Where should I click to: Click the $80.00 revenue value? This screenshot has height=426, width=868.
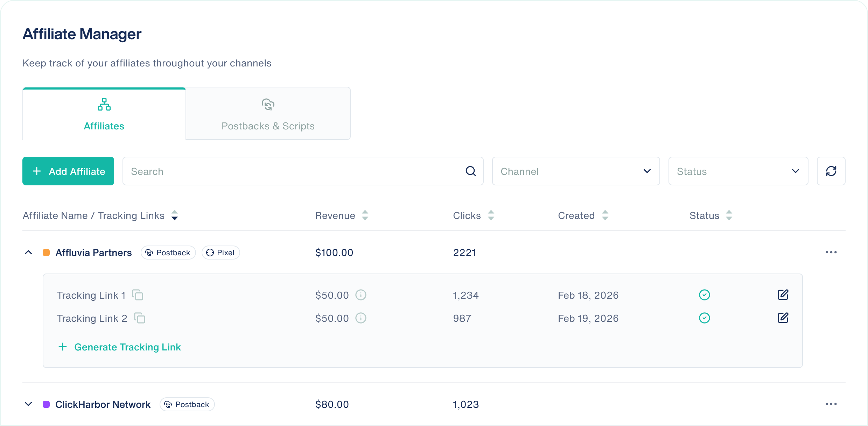(332, 404)
